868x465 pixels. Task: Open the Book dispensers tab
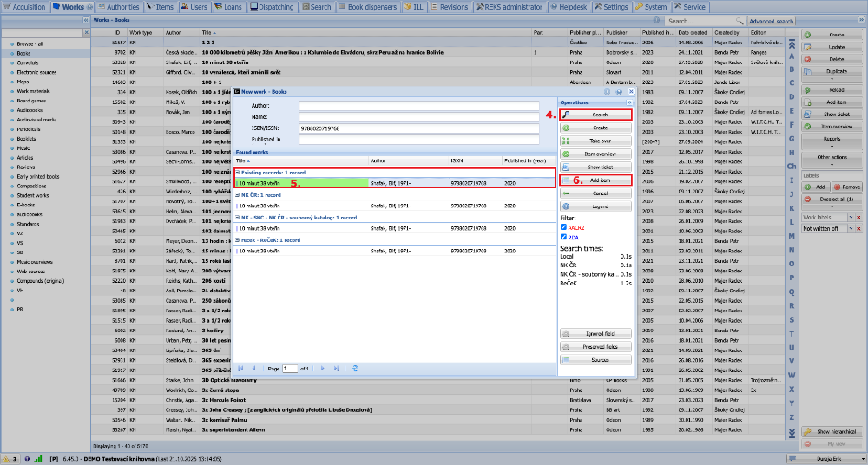click(x=368, y=7)
